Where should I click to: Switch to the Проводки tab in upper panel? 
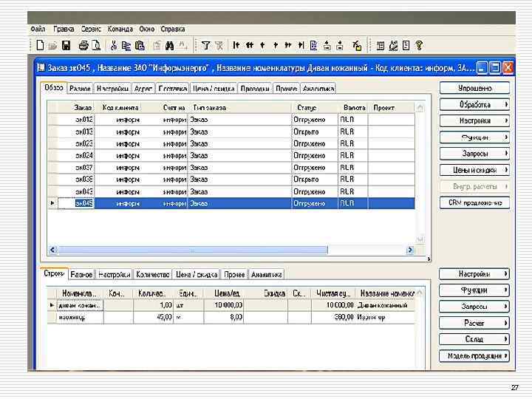(x=255, y=89)
